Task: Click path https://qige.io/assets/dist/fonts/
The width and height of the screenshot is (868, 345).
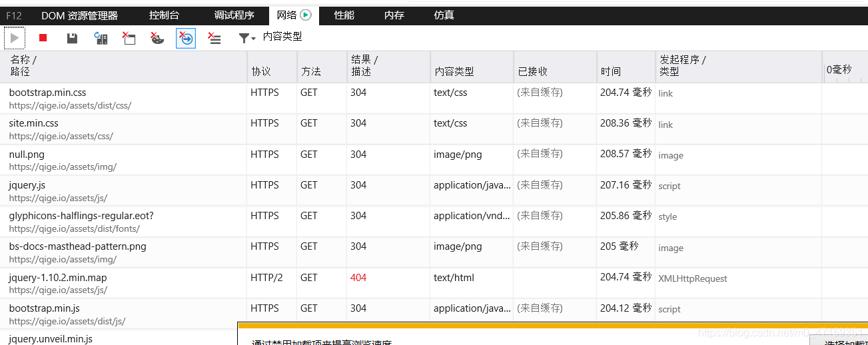Action: (75, 228)
